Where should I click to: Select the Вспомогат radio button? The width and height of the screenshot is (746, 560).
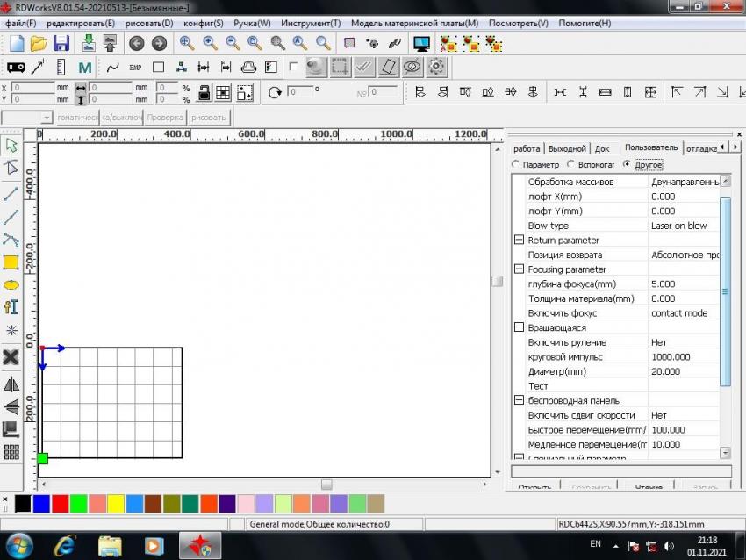[571, 164]
